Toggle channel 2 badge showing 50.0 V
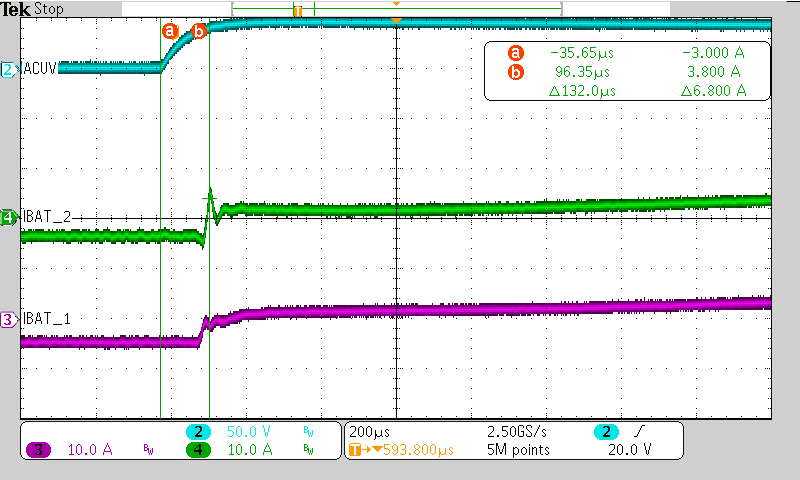The height and width of the screenshot is (480, 800). click(x=200, y=431)
